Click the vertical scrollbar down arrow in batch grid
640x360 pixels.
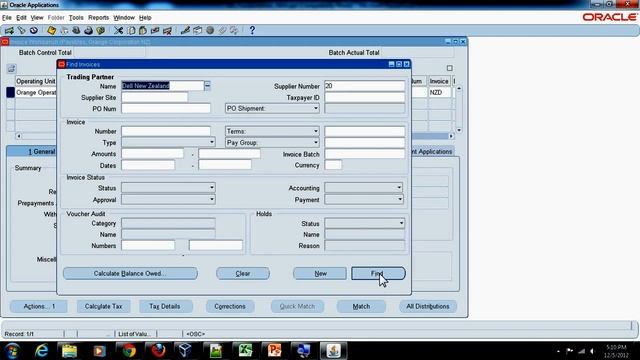tap(459, 130)
